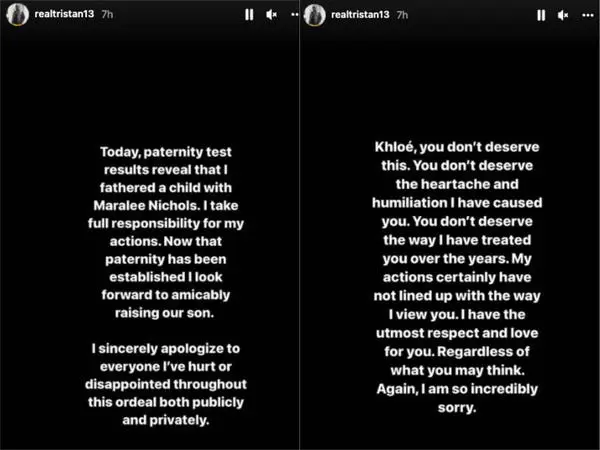Open three-dot menu on the right story
600x450 pixels.
(x=588, y=15)
